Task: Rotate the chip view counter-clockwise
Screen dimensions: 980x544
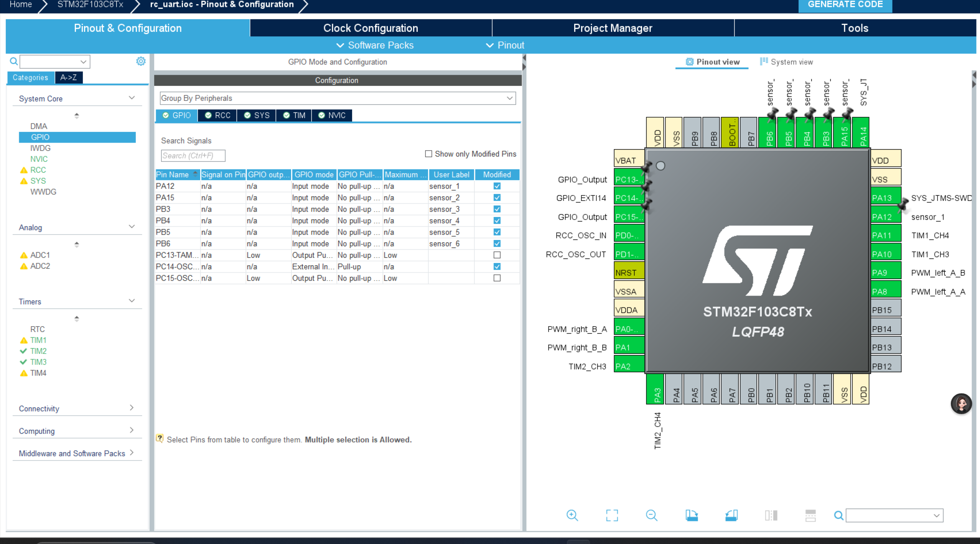Action: [x=731, y=515]
